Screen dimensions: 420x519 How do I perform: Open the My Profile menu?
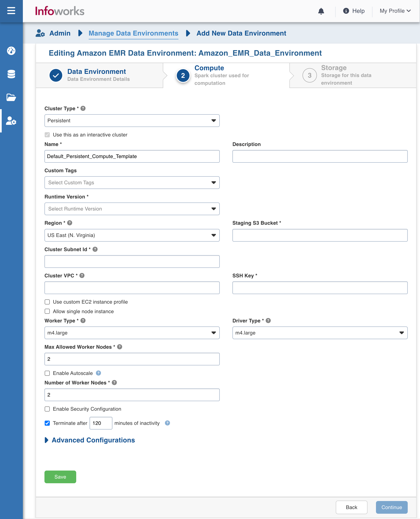(x=395, y=11)
